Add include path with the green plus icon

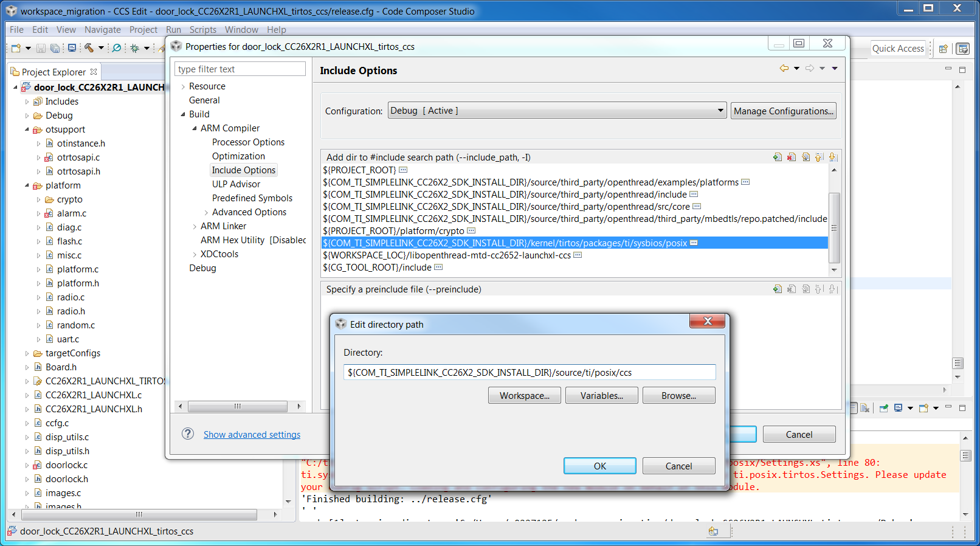778,157
